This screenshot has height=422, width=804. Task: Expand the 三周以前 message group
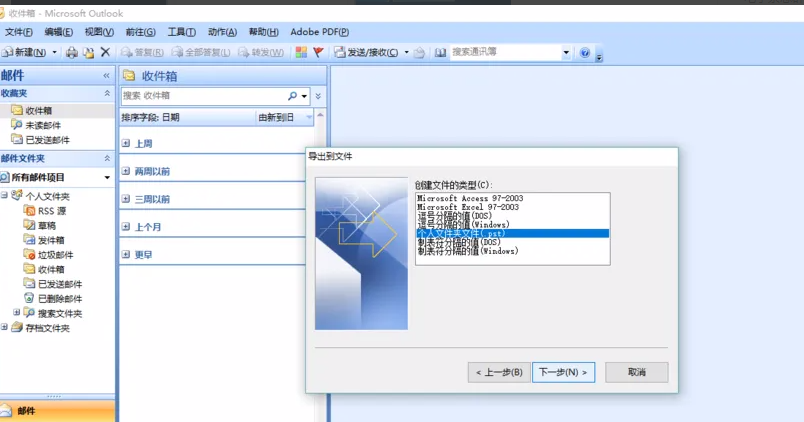[126, 199]
